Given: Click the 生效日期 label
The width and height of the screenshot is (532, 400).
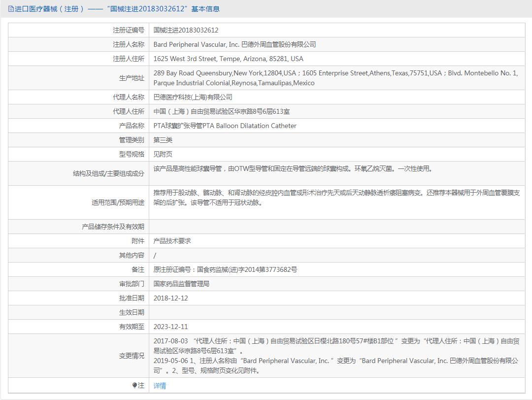Looking at the screenshot, I should click(x=132, y=312).
